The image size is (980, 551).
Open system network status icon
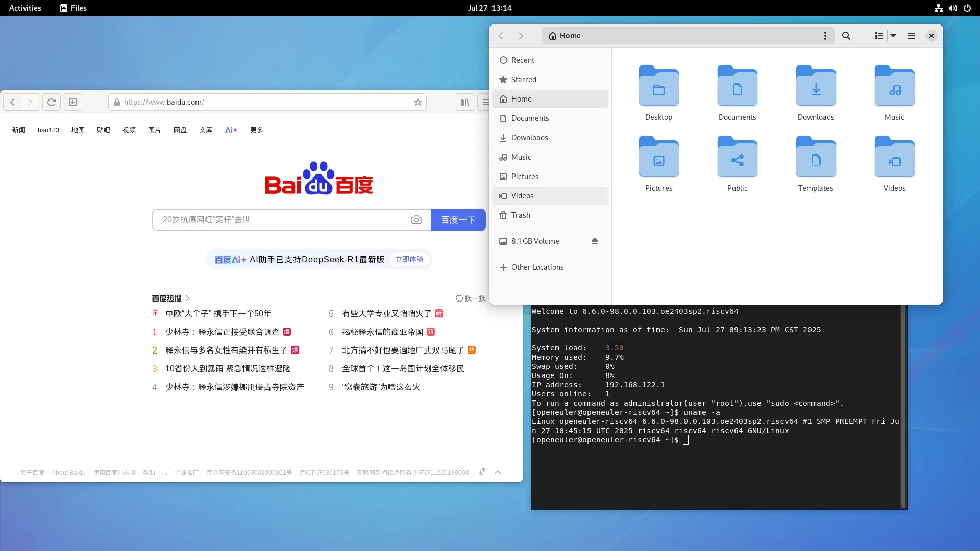coord(938,8)
